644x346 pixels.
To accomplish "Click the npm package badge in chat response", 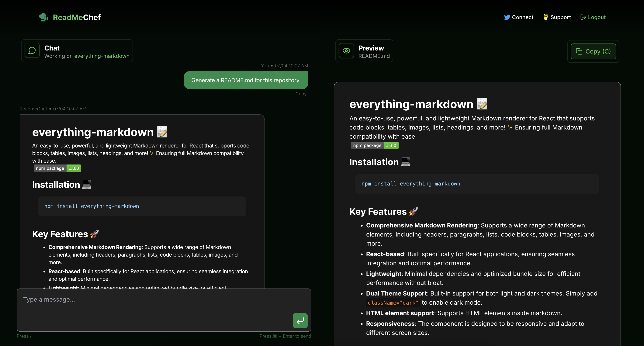I will click(57, 168).
